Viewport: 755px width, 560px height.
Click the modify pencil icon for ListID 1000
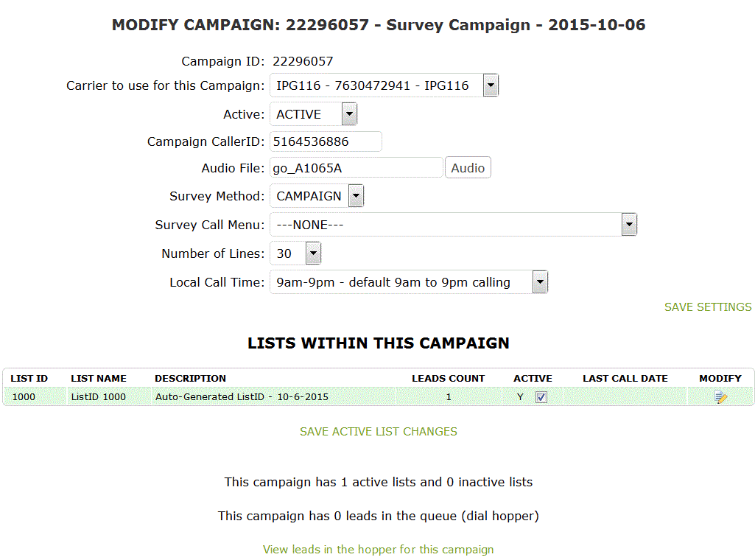coord(720,397)
